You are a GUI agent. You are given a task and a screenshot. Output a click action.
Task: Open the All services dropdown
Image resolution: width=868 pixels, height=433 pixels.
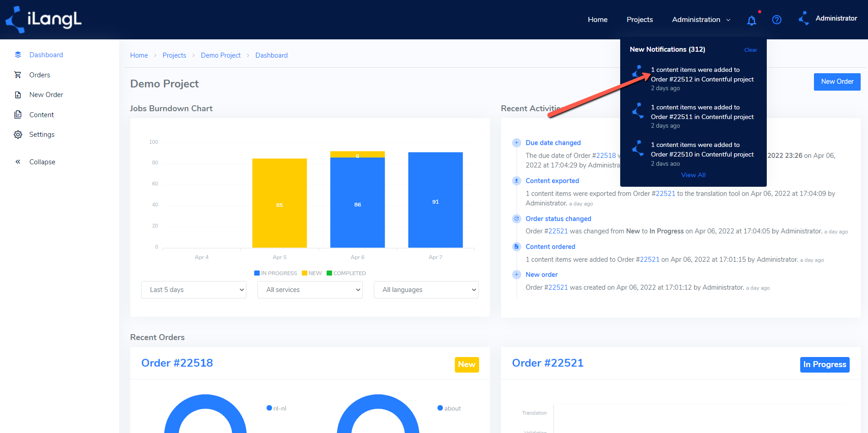coord(310,290)
